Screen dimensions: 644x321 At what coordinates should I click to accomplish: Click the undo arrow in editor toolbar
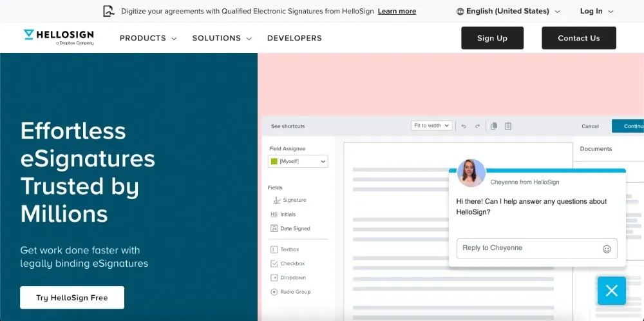pos(464,126)
